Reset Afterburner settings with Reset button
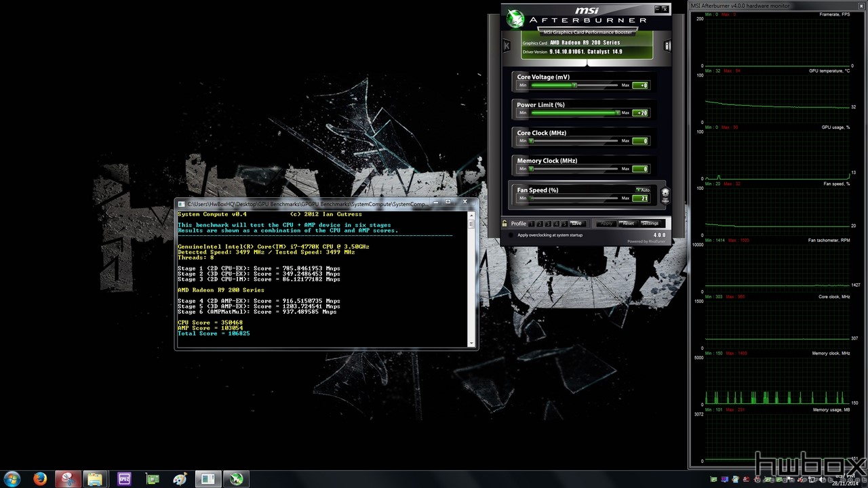 click(x=628, y=224)
